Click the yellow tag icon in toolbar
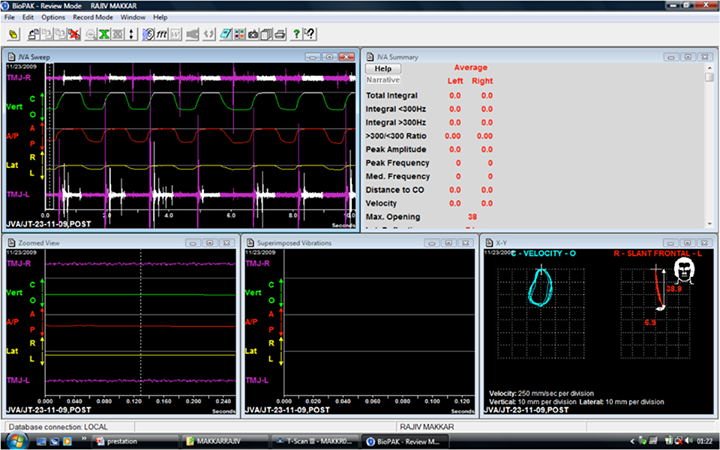This screenshot has width=720, height=450. [12, 35]
